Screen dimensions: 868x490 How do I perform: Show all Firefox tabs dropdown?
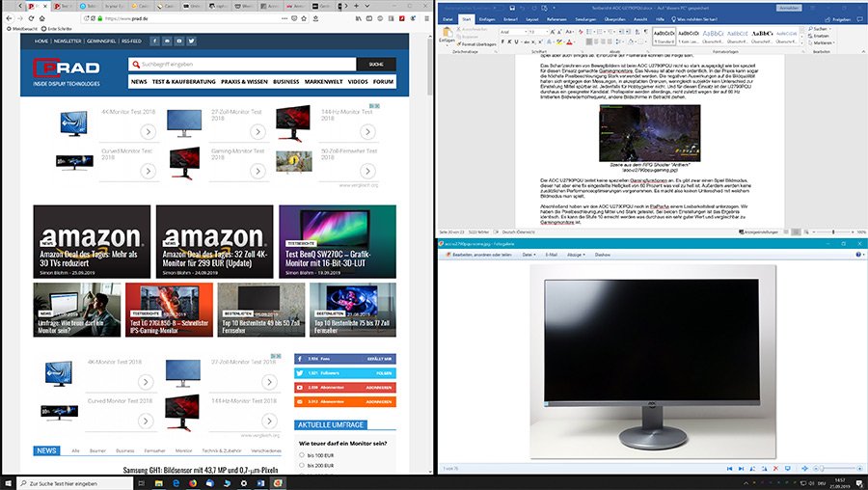369,6
